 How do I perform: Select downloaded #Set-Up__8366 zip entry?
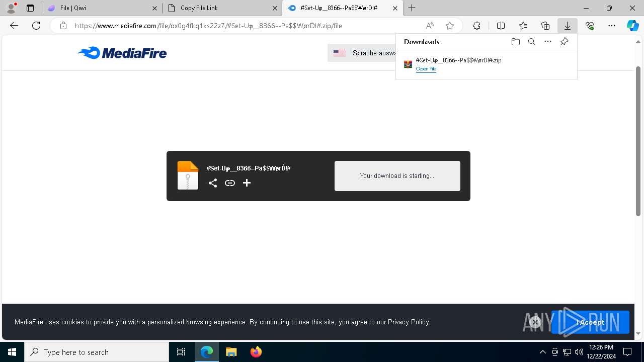486,64
